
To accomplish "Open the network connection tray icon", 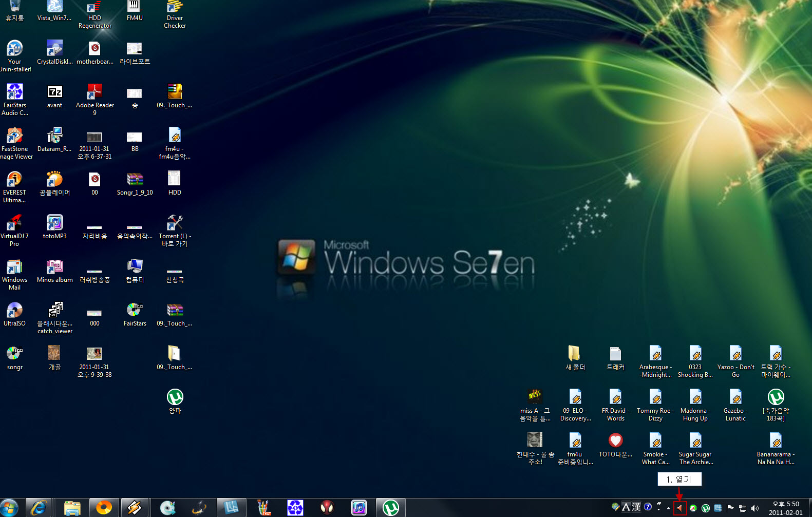I will pos(742,508).
